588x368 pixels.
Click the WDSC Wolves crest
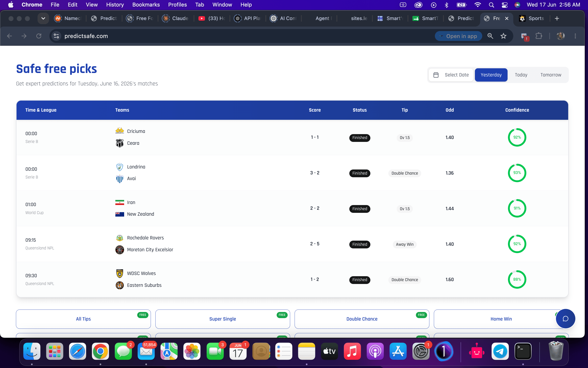coord(120,273)
